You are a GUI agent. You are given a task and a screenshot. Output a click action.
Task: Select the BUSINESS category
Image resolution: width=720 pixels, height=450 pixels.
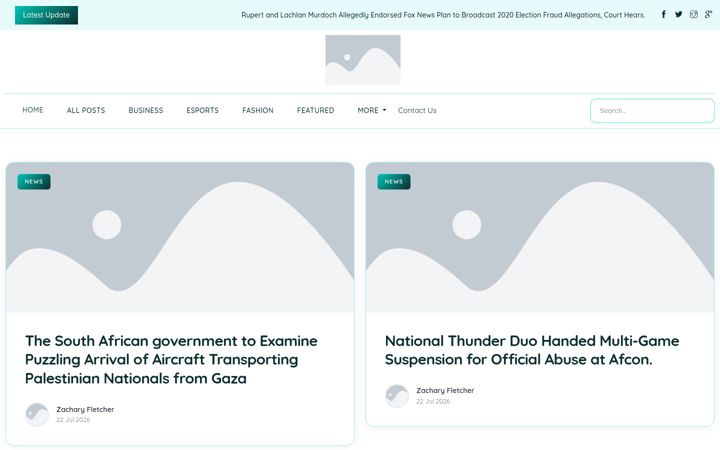(x=146, y=110)
